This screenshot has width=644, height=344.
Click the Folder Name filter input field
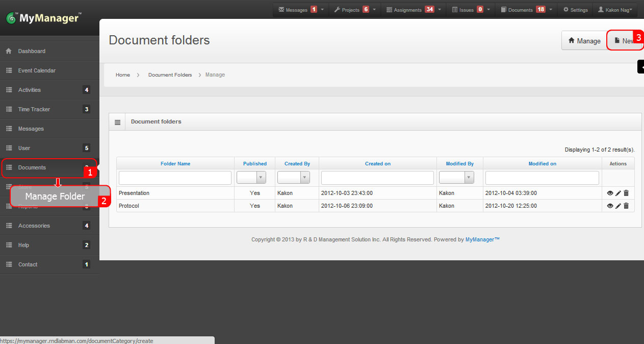(x=175, y=177)
